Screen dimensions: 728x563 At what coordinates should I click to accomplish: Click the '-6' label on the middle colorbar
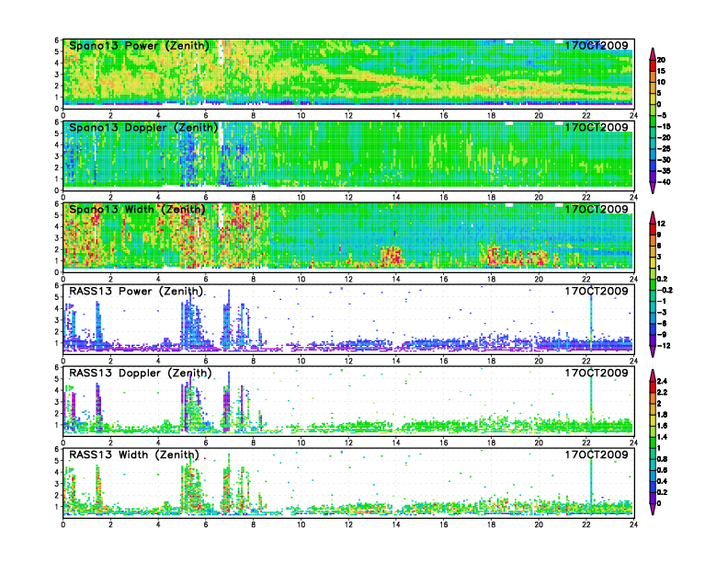662,324
